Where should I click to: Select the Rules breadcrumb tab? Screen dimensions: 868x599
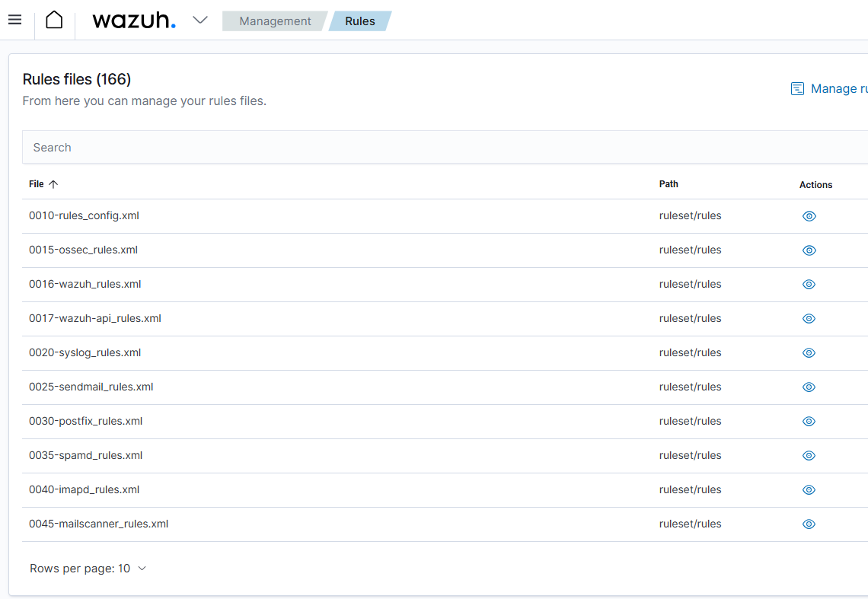(359, 21)
